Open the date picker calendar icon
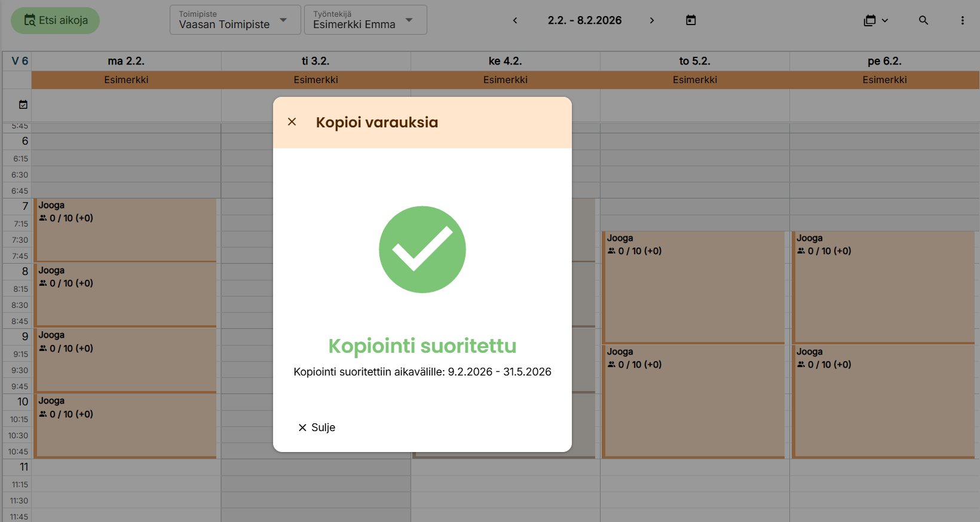The width and height of the screenshot is (980, 522). (x=691, y=20)
